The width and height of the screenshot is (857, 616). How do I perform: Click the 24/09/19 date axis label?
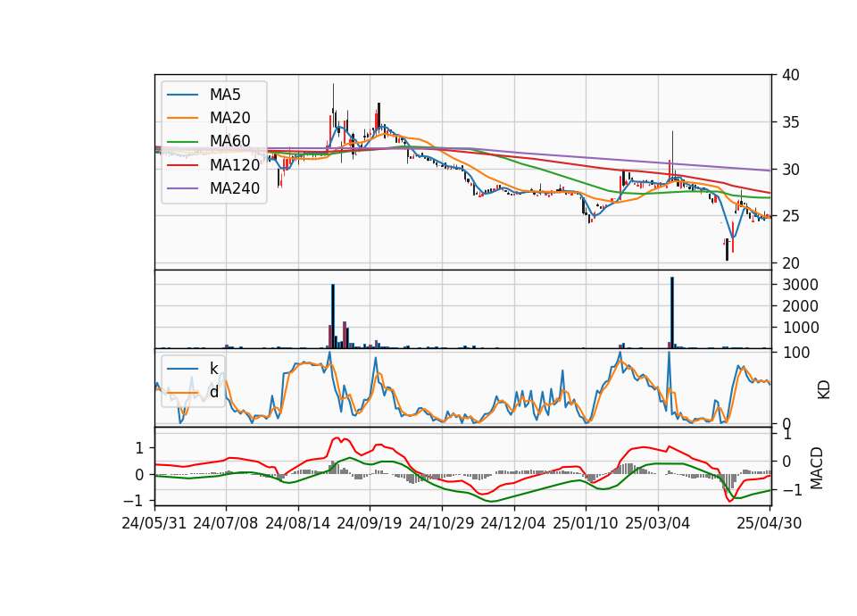370,523
